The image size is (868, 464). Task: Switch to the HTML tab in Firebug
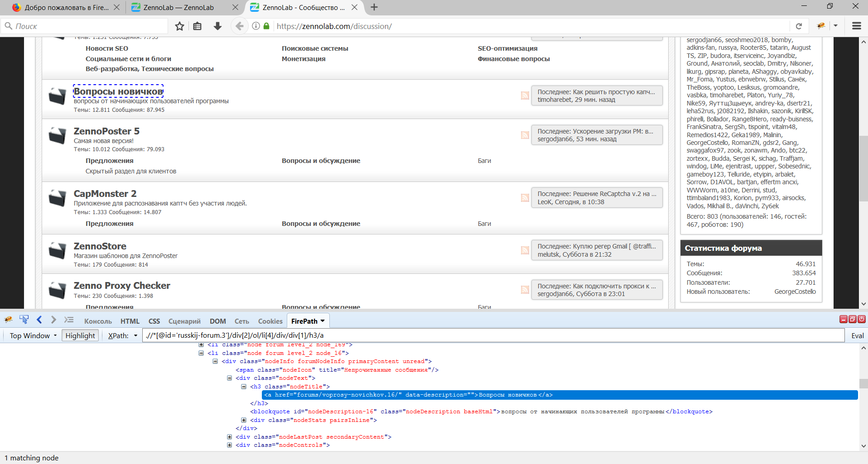130,321
